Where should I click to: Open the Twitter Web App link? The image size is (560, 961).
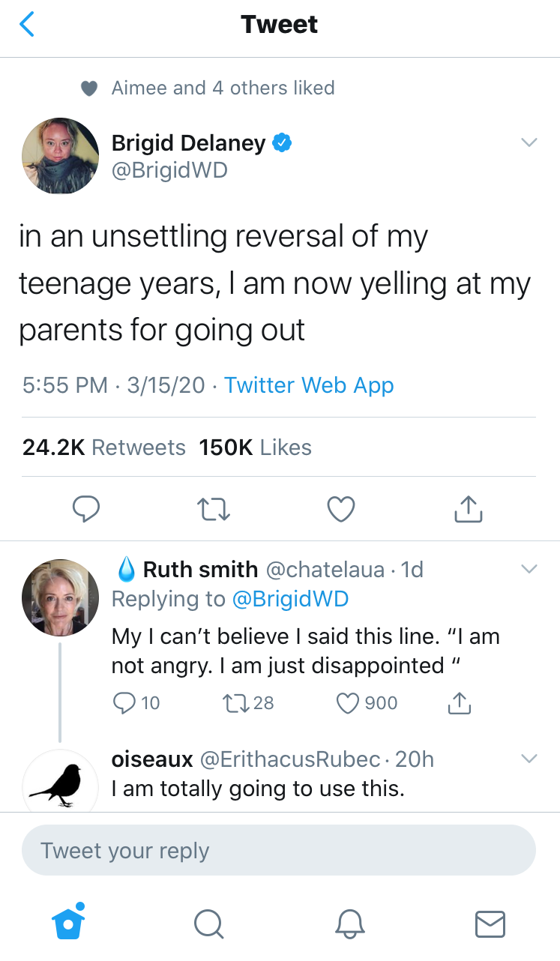(x=309, y=385)
